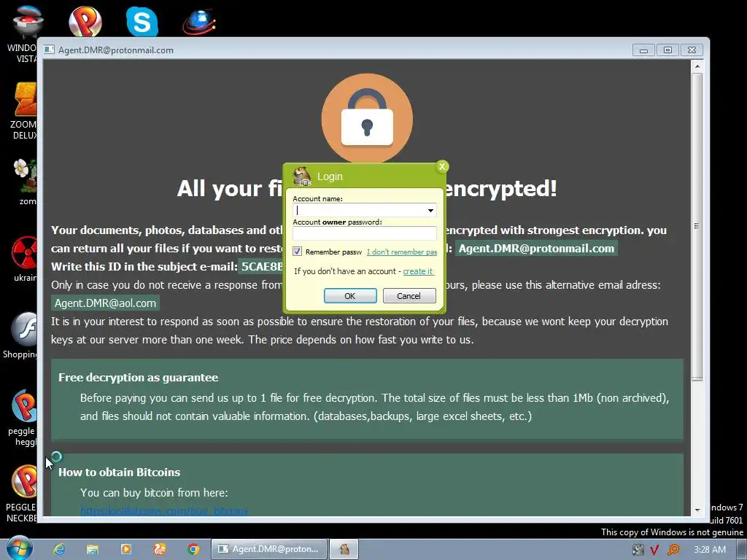Click the scrollbar up arrow of ransom window
The width and height of the screenshot is (747, 560).
697,66
